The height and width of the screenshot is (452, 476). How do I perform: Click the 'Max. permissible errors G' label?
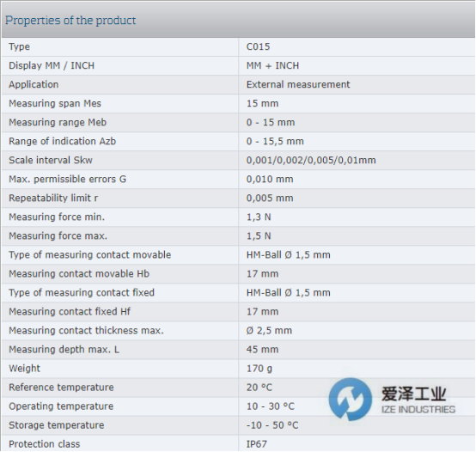67,179
